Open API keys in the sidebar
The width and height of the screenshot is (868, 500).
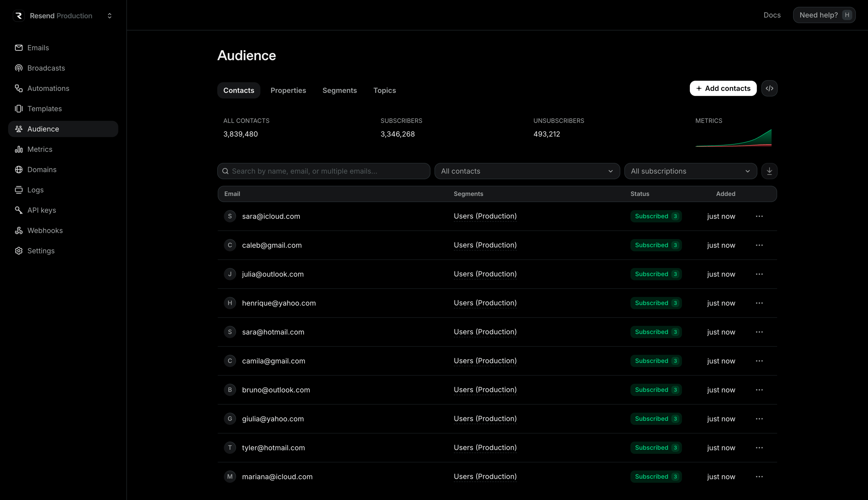63,210
